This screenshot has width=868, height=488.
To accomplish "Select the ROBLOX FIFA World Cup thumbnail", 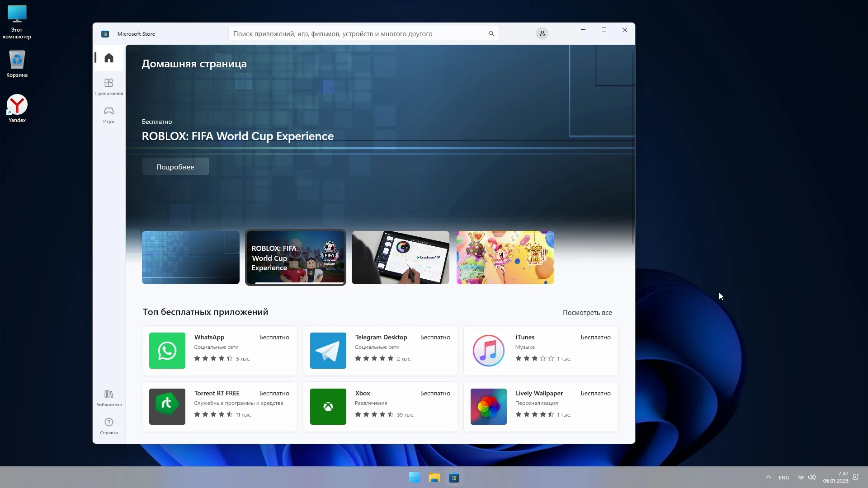I will pos(295,258).
